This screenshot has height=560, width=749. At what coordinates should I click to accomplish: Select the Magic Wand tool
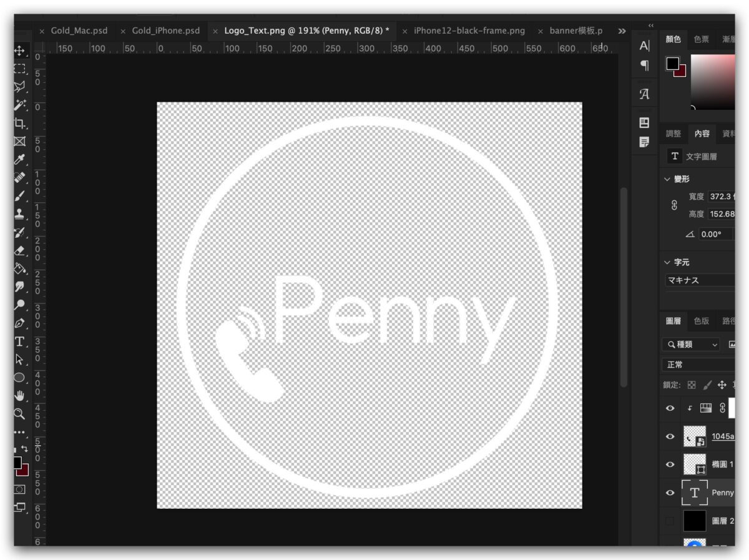[19, 105]
